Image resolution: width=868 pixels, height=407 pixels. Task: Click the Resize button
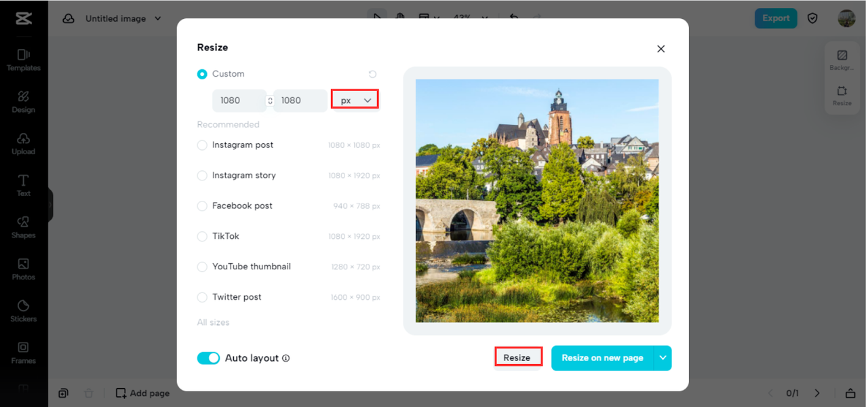pyautogui.click(x=517, y=357)
